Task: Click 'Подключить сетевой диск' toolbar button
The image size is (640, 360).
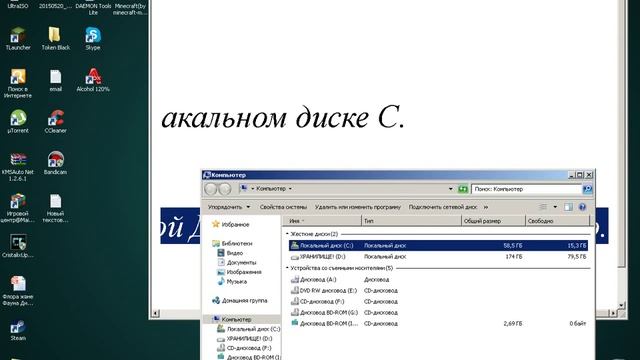Action: [442, 207]
